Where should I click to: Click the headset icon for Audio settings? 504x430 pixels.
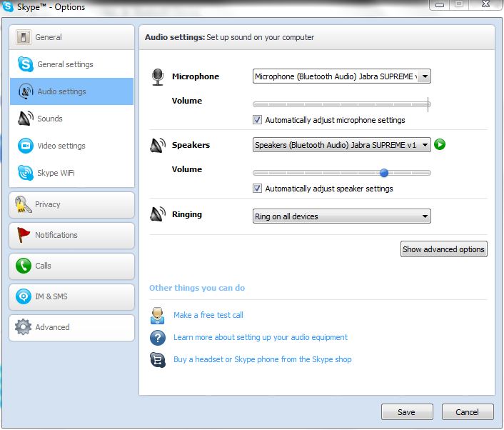tap(26, 91)
